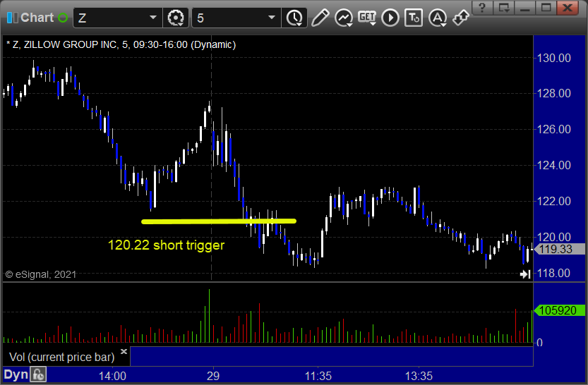Click the pop-out arrows icon
This screenshot has height=385, width=588.
point(460,18)
